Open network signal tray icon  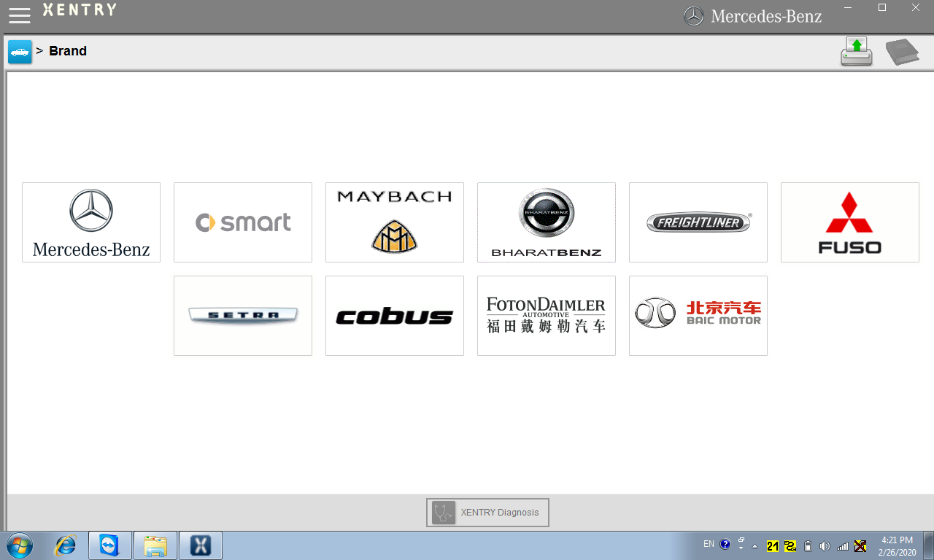tap(843, 546)
